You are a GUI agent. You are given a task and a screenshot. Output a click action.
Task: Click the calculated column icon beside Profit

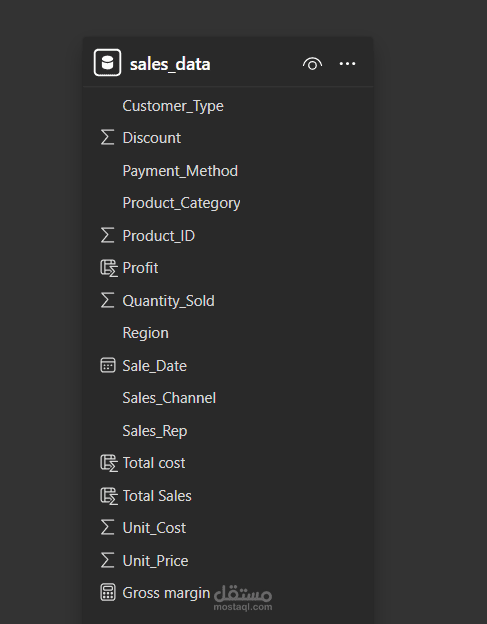click(109, 268)
